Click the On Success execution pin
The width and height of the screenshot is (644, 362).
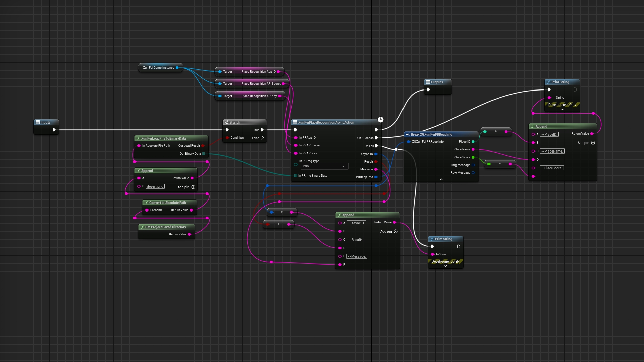click(x=376, y=138)
